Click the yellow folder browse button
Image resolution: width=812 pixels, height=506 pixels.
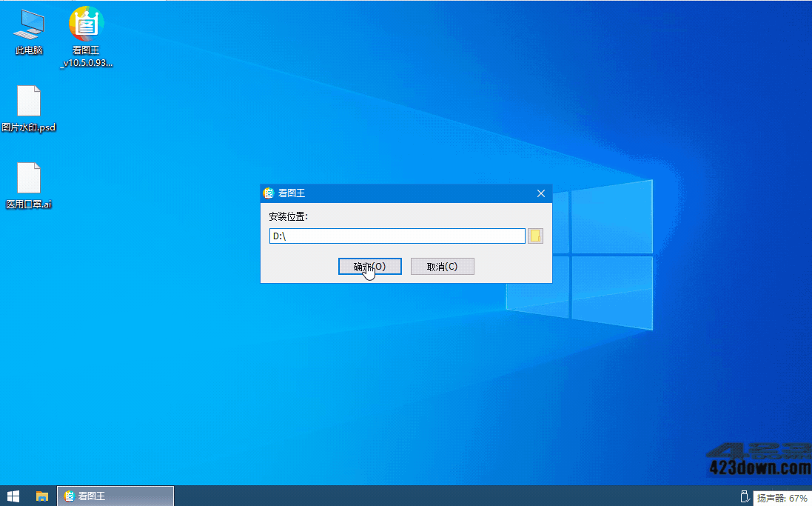tap(535, 236)
